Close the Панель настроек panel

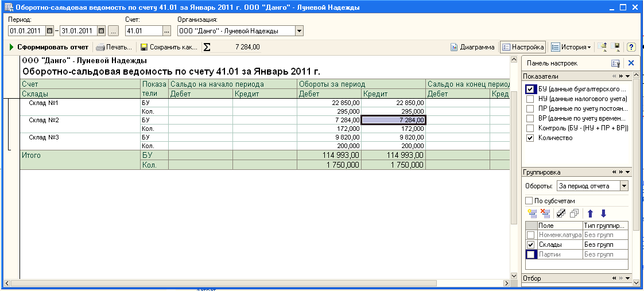tap(631, 63)
